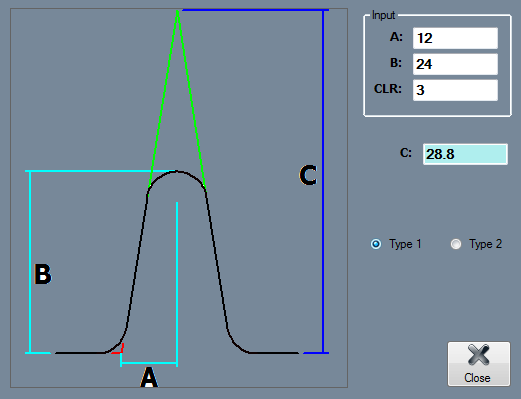Click the bold letter B in the diagram
The image size is (521, 399).
coord(43,274)
